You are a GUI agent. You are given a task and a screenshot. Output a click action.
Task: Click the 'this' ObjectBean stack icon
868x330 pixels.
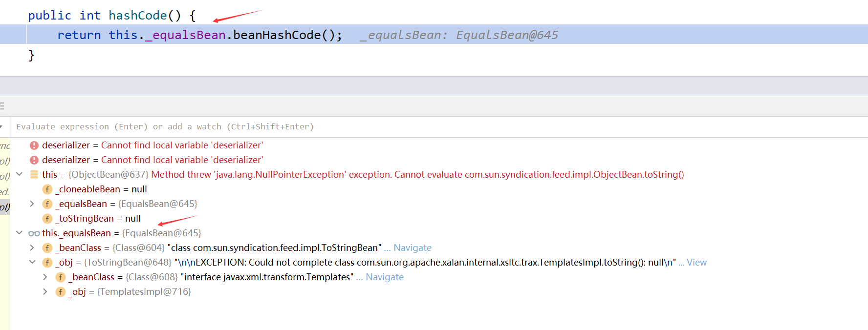pyautogui.click(x=34, y=174)
